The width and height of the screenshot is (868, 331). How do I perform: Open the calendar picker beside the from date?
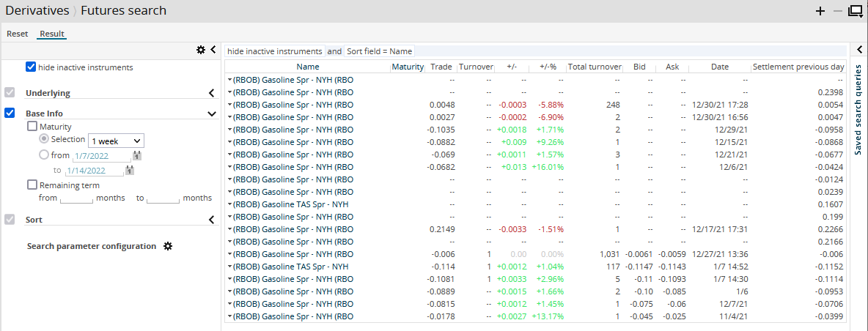[137, 155]
